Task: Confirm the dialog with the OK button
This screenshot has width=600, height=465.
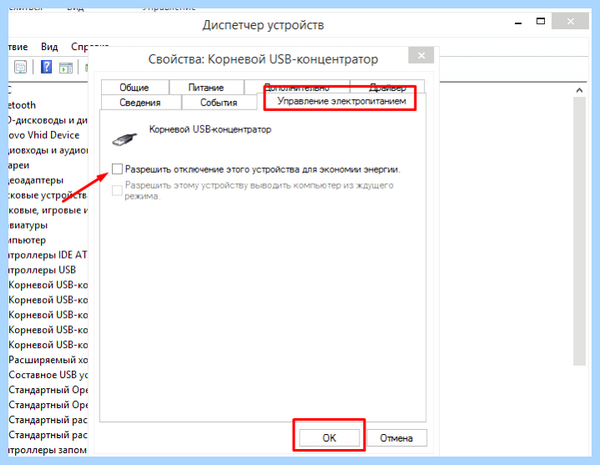Action: [x=329, y=437]
